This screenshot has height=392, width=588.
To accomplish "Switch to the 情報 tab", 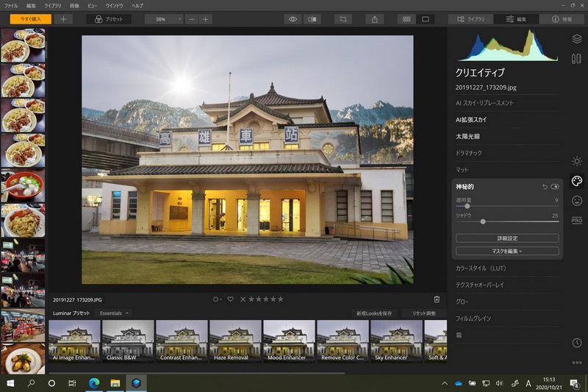I will [562, 19].
